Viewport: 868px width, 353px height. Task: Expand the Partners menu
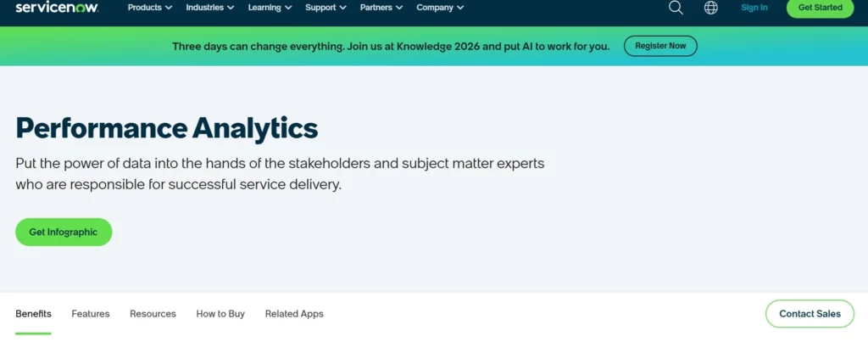(381, 7)
